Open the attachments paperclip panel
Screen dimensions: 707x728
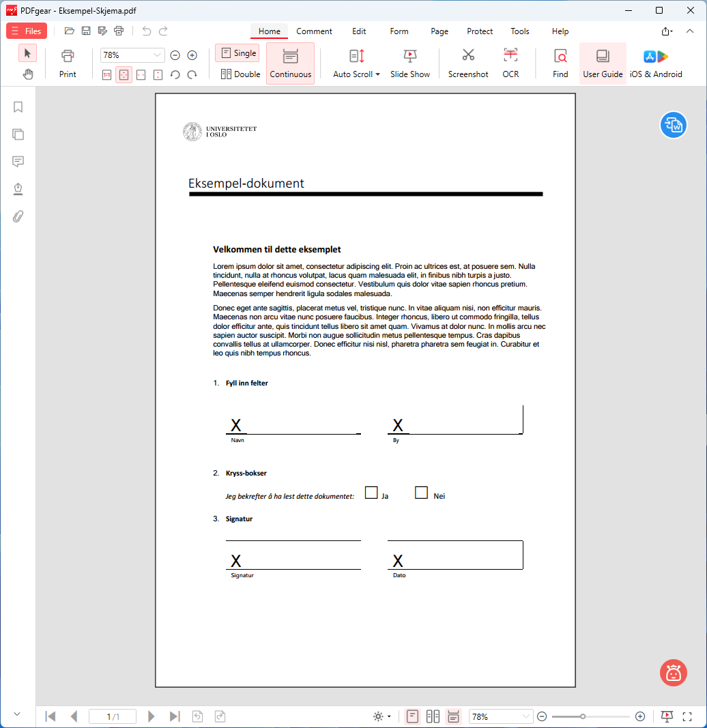(18, 216)
